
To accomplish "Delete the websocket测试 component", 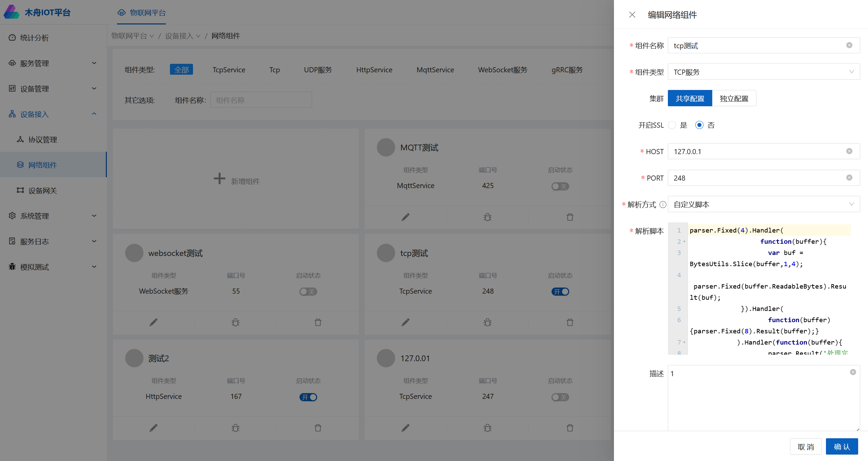I will coord(318,322).
